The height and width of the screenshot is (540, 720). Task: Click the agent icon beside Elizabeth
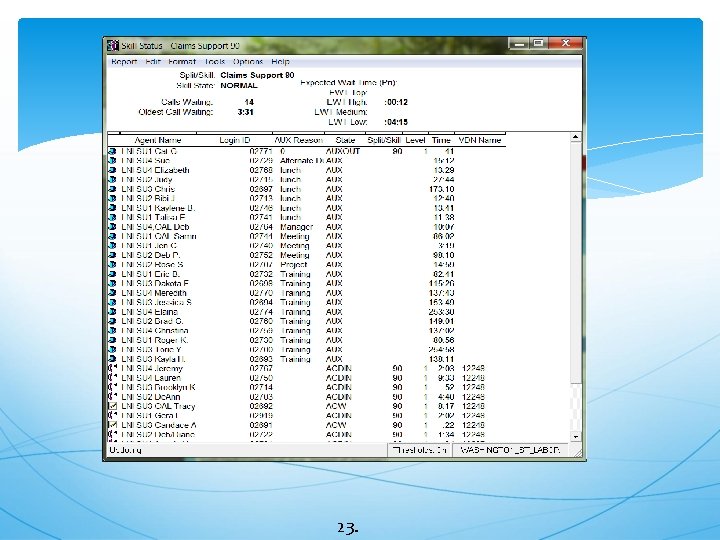tap(112, 170)
